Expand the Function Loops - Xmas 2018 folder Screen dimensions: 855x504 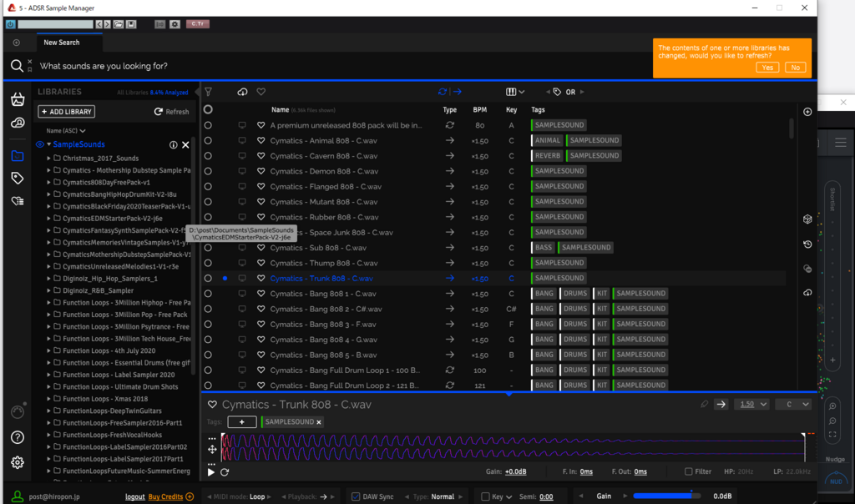pyautogui.click(x=48, y=399)
